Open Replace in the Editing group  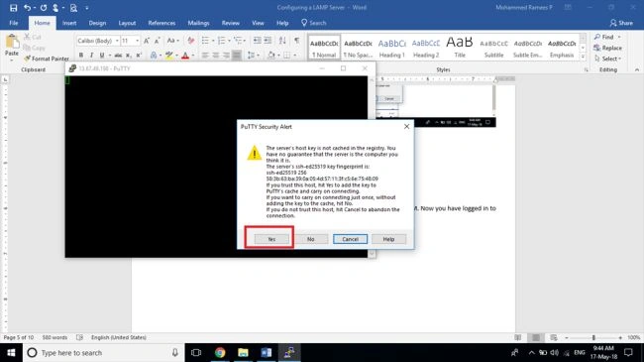pos(608,48)
